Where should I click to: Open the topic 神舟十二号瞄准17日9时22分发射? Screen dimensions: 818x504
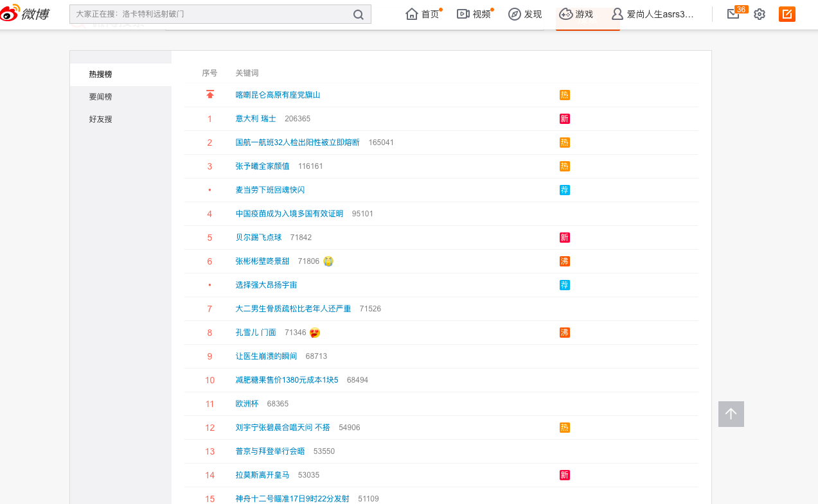(292, 499)
